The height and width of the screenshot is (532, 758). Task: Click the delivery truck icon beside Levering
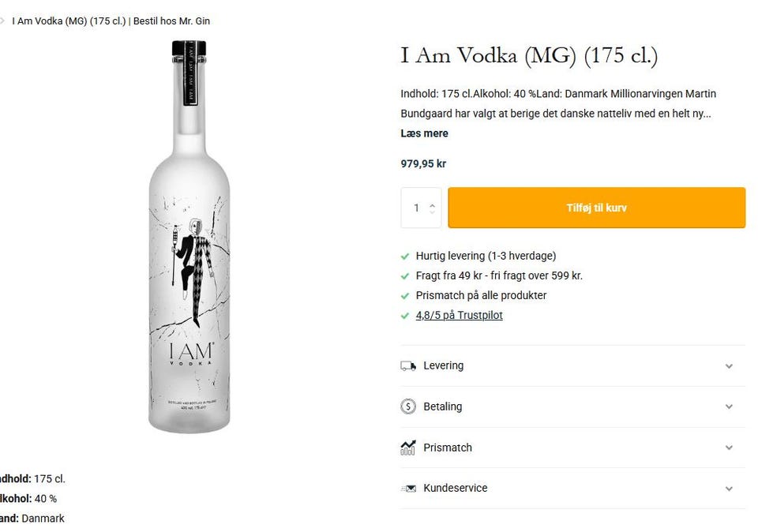(408, 365)
